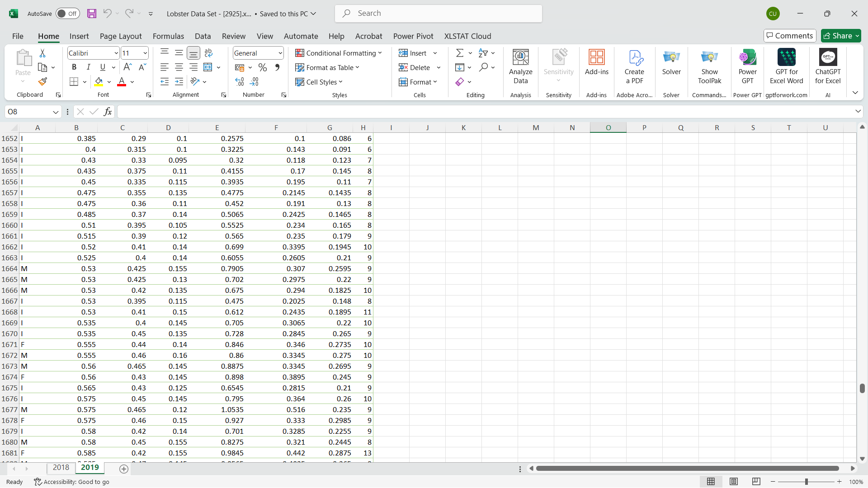The height and width of the screenshot is (488, 868).
Task: Click the Save icon in title bar
Action: pos(92,14)
